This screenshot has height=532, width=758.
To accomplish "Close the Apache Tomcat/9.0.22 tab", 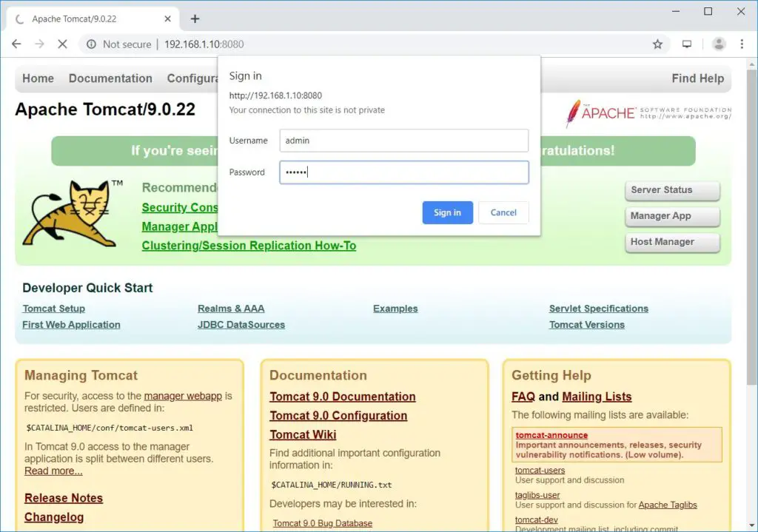I will pos(168,18).
